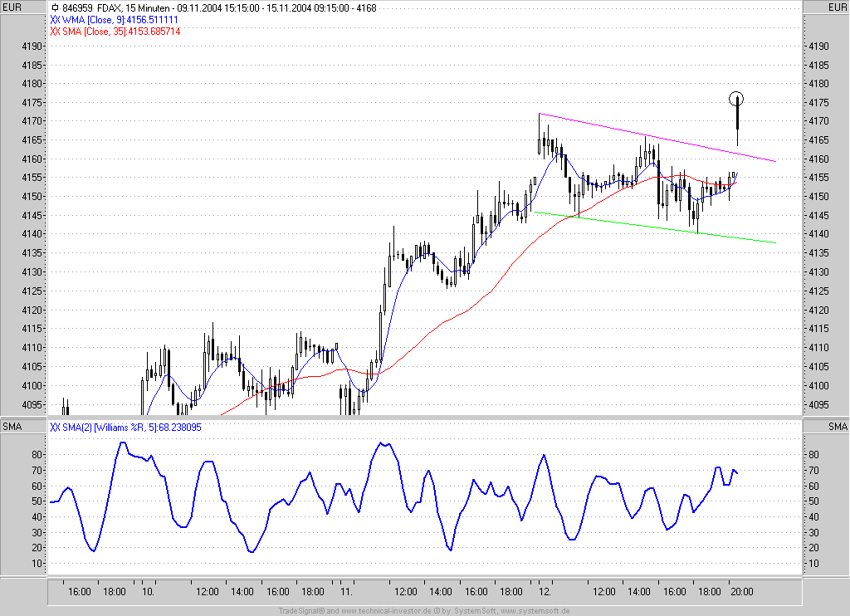
Task: Select the WMA [Close, 9] legend entry
Action: point(114,20)
